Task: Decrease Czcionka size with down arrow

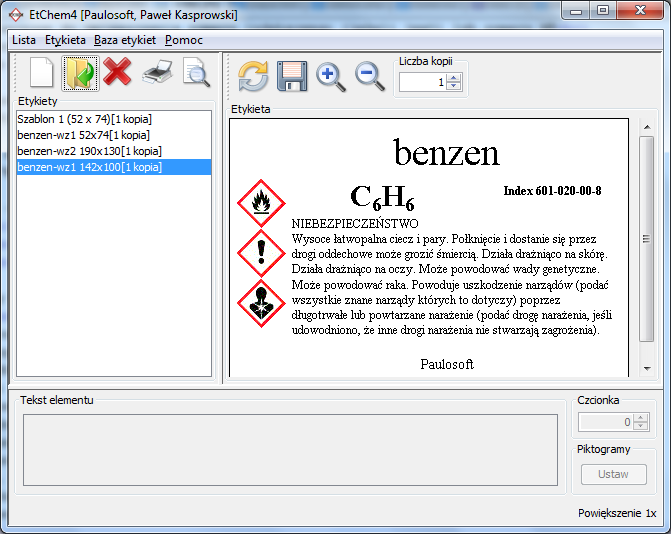Action: pos(641,426)
